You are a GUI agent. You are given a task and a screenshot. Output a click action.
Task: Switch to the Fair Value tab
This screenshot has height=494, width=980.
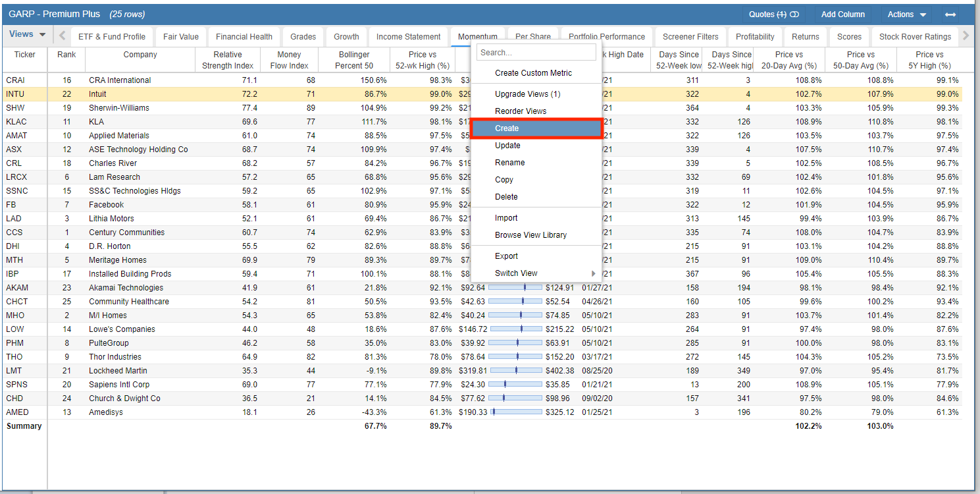[181, 37]
